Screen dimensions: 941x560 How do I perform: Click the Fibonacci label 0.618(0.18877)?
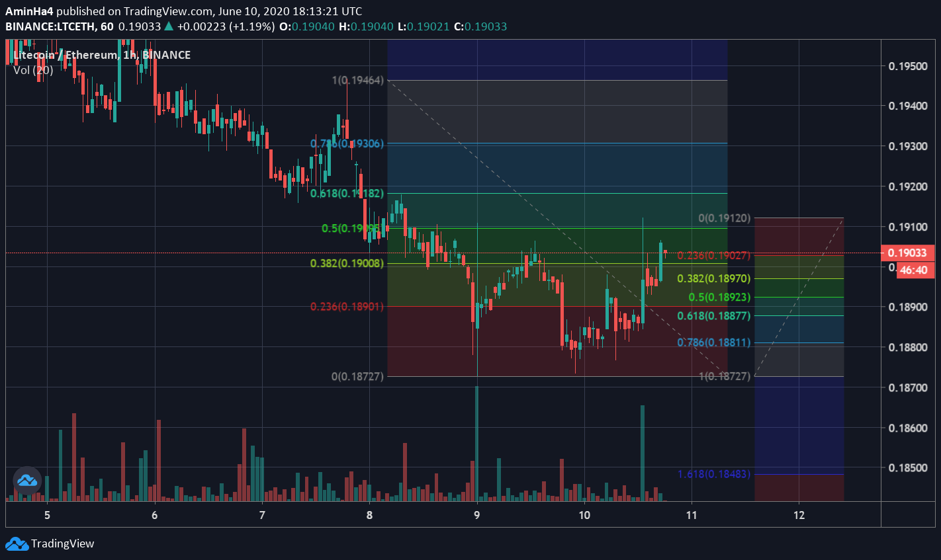pos(714,315)
